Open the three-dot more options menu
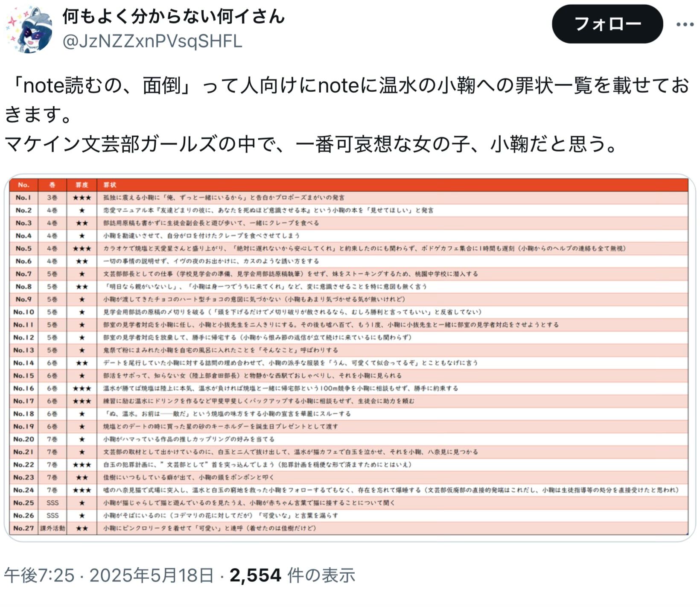700x607 pixels. click(x=685, y=24)
